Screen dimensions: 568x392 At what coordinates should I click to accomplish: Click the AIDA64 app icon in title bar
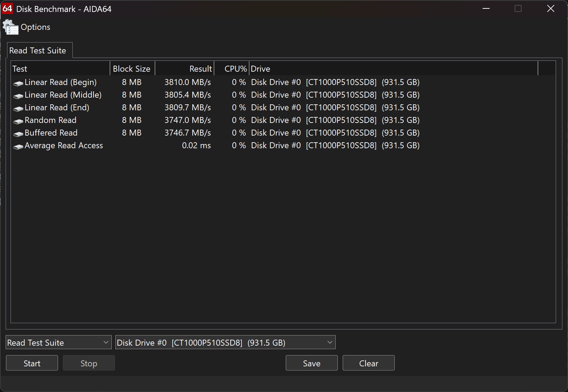7,9
